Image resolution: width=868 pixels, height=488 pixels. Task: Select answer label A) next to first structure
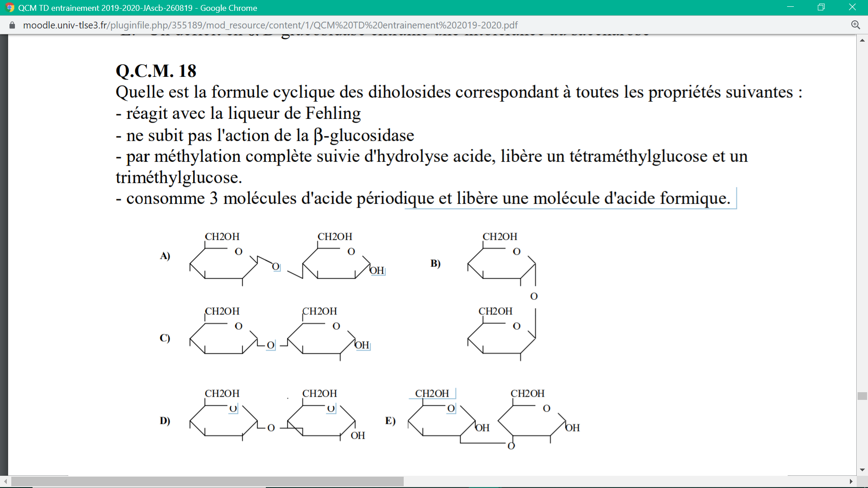pos(165,256)
